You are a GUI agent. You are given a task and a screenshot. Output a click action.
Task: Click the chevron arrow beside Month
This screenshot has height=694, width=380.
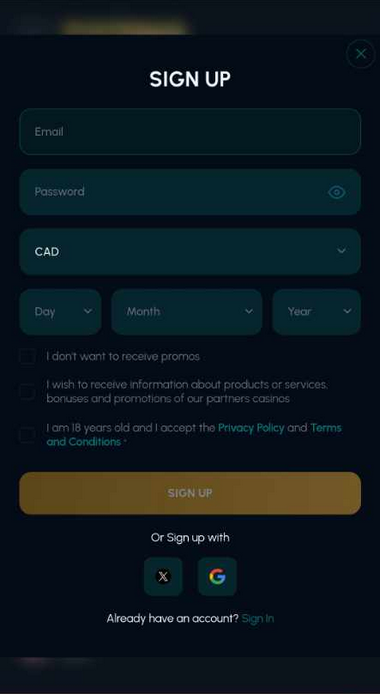click(x=249, y=311)
